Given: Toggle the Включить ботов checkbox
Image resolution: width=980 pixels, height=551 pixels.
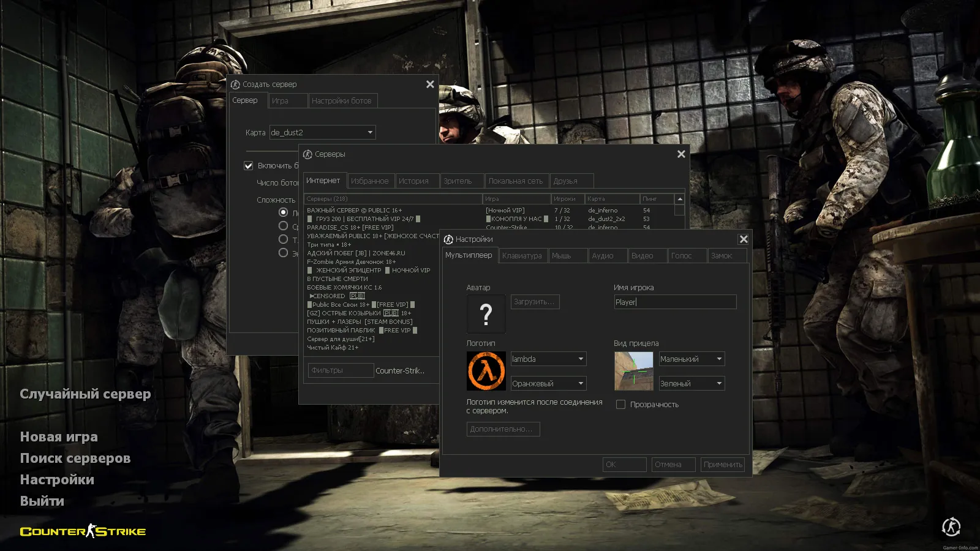Looking at the screenshot, I should click(248, 165).
